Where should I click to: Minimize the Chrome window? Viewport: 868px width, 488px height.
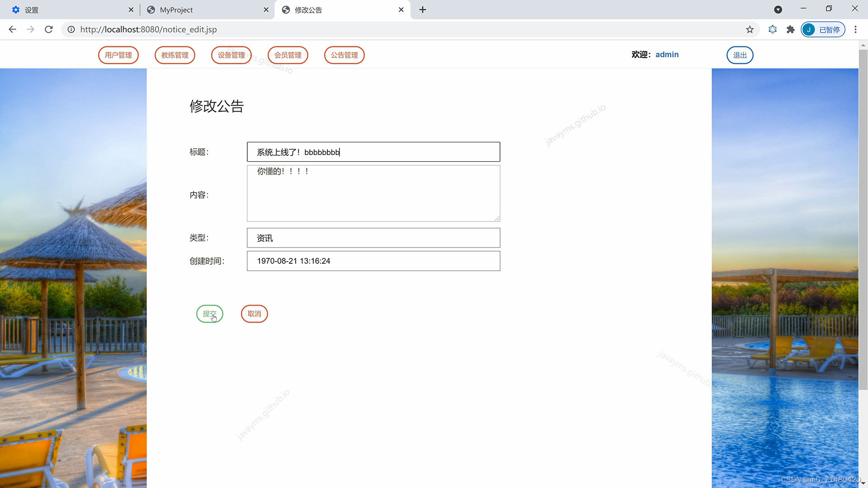click(x=803, y=9)
